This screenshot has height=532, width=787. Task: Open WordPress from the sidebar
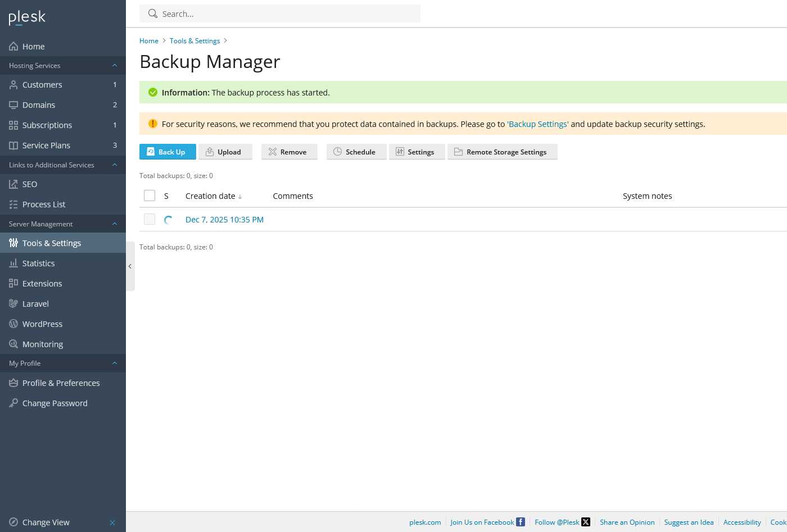click(x=42, y=324)
